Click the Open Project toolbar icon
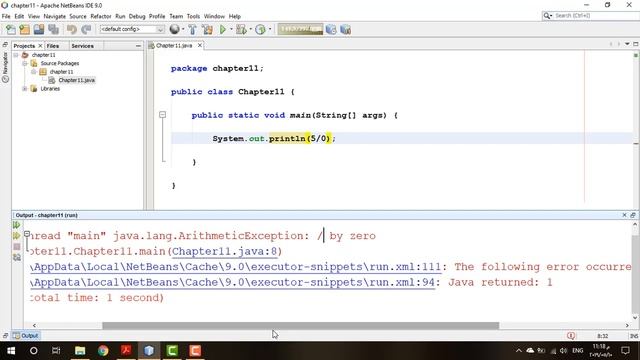This screenshot has width=640, height=360. [39, 29]
